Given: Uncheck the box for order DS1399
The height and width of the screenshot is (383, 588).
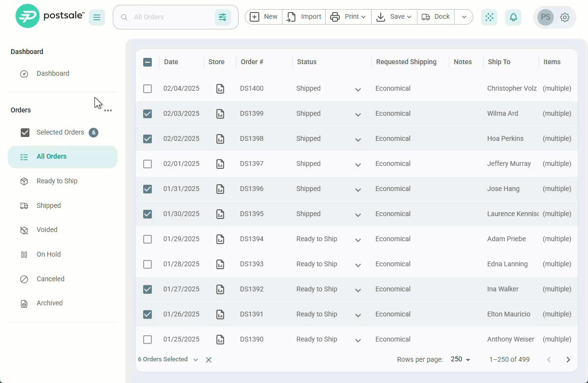Looking at the screenshot, I should pos(147,114).
